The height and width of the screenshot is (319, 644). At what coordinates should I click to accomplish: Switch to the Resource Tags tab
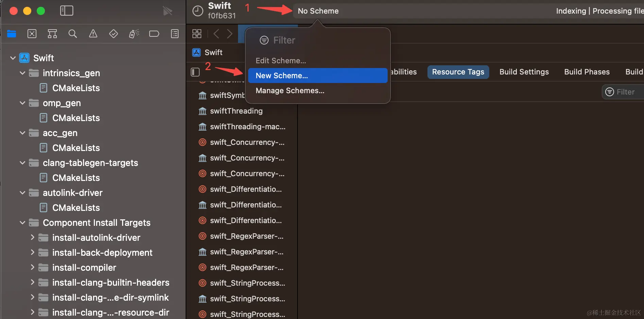pos(458,72)
